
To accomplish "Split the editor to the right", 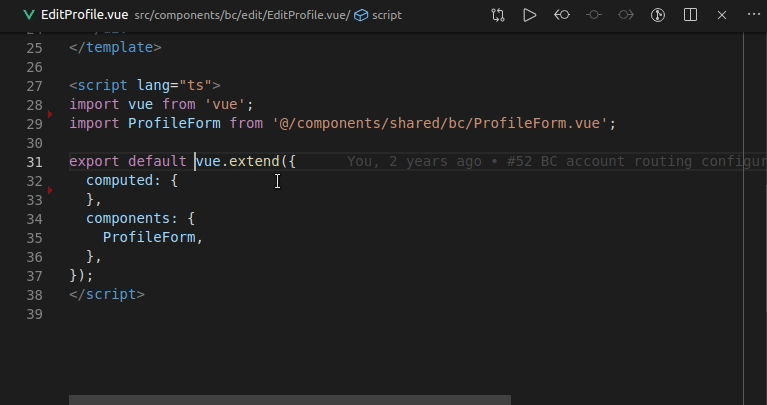I will 690,15.
